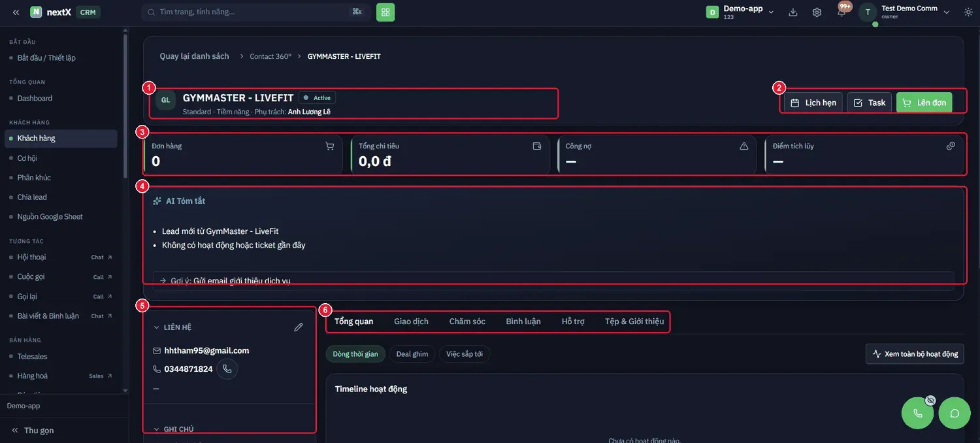Click hidden-eye badge on call button

tap(930, 400)
